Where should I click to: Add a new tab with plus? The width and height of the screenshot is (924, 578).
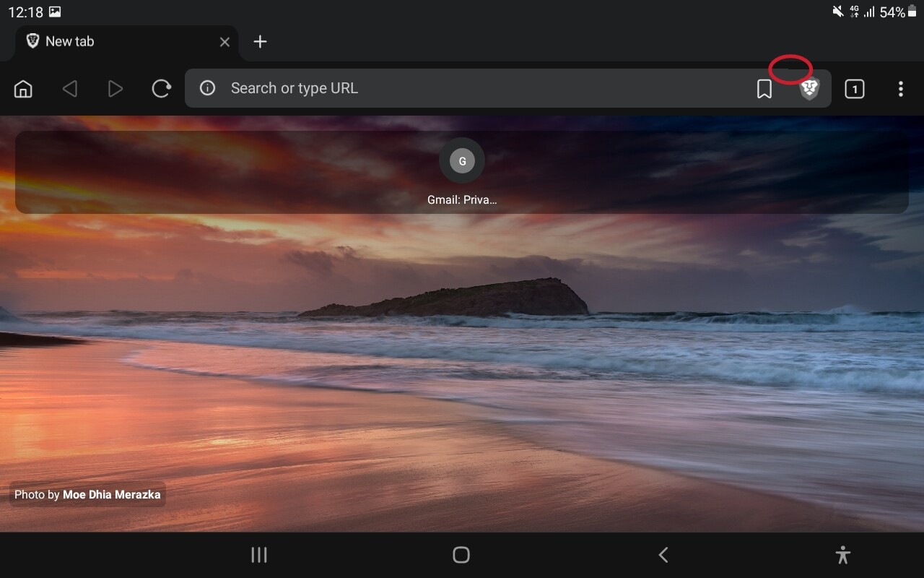[261, 42]
